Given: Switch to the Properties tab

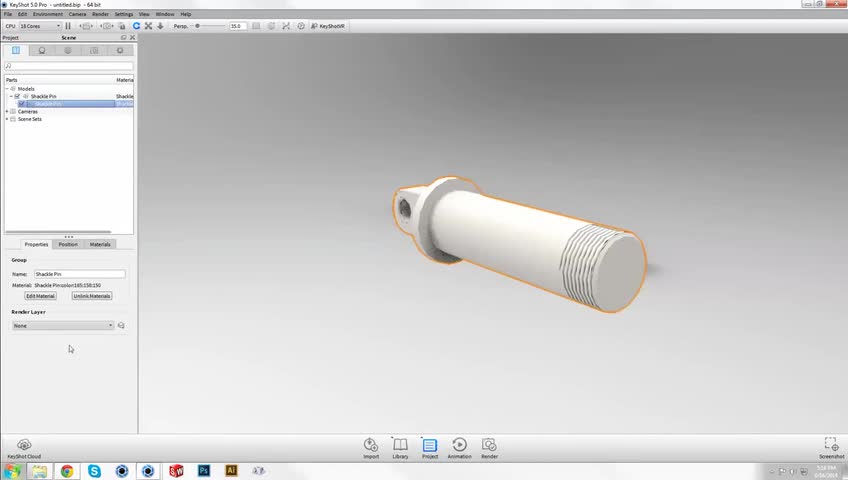Looking at the screenshot, I should click(x=36, y=244).
